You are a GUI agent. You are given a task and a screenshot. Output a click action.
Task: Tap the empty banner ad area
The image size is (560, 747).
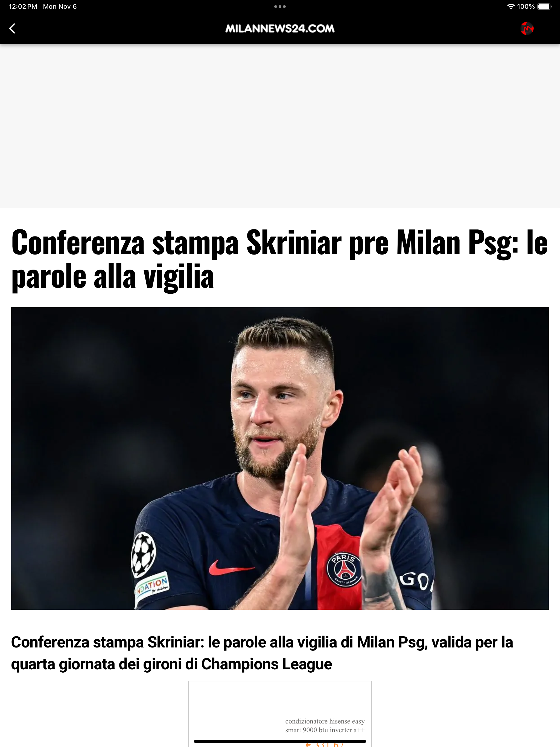280,126
